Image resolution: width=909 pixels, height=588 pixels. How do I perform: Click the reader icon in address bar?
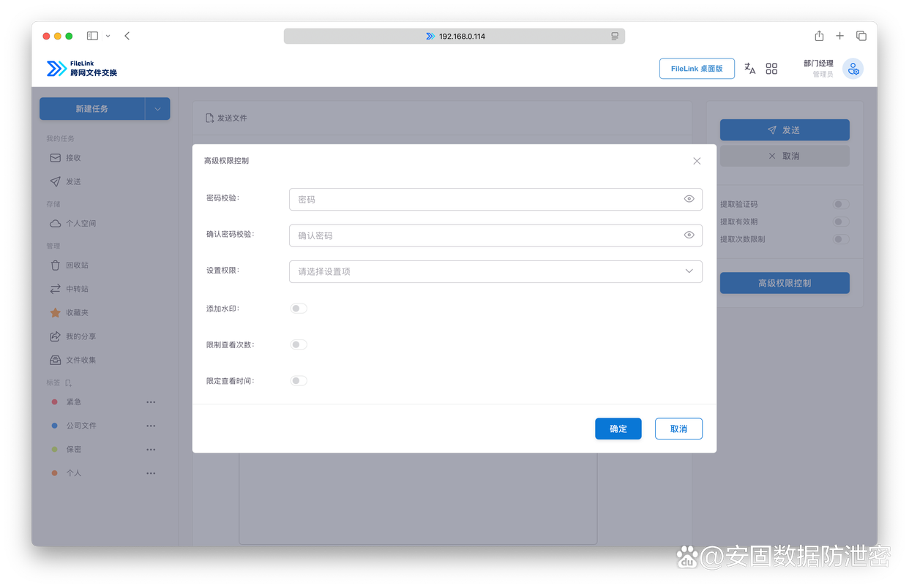pyautogui.click(x=615, y=36)
